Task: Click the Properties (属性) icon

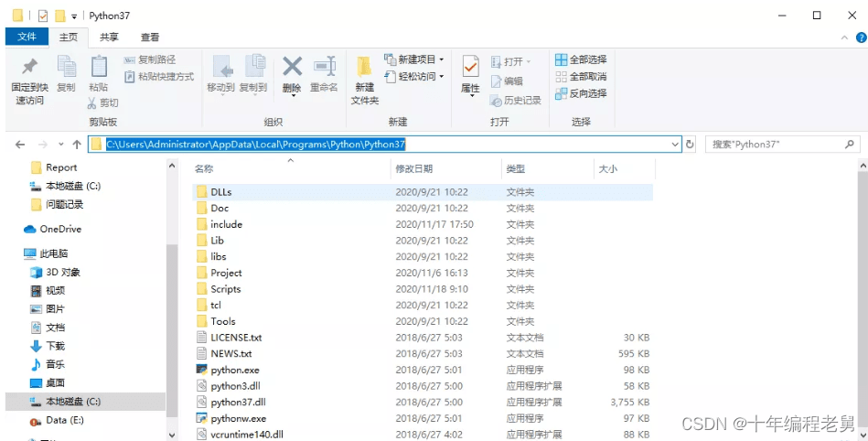Action: (470, 67)
